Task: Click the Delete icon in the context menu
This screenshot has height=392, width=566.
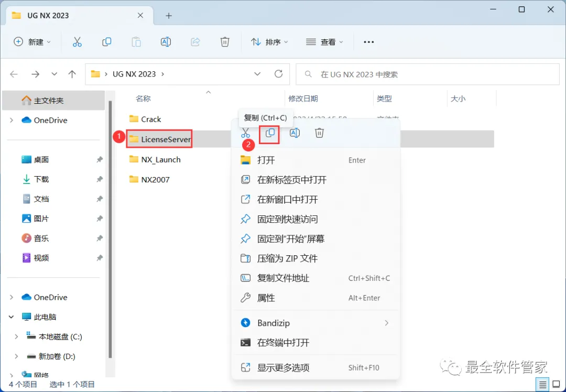Action: pyautogui.click(x=319, y=133)
